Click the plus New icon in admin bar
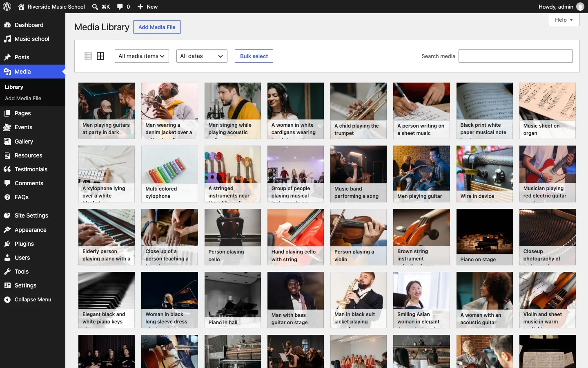 coord(140,7)
